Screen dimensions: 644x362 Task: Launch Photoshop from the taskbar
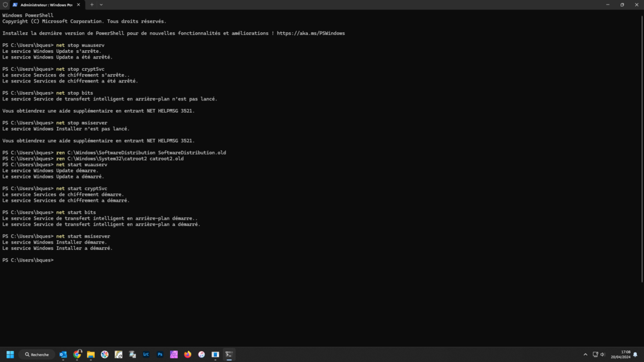160,354
